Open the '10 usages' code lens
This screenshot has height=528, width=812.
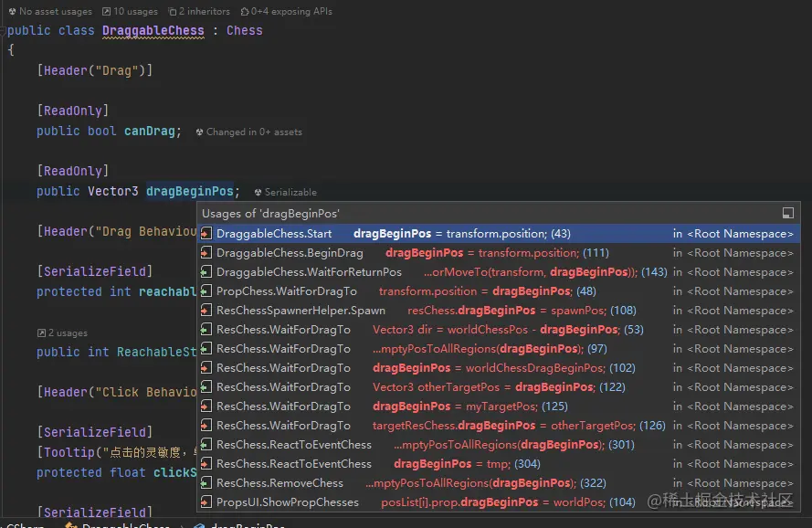coord(130,11)
